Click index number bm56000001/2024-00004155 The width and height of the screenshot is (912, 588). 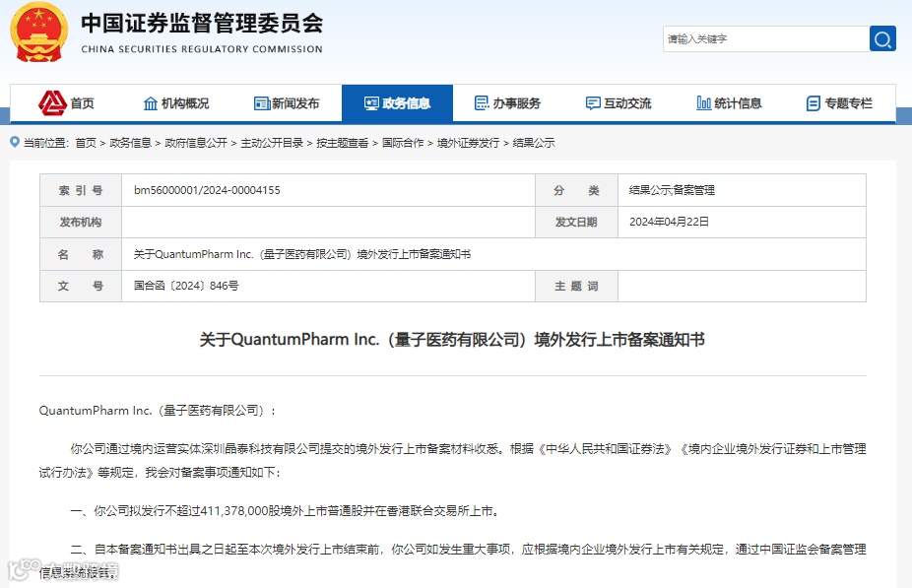coord(207,190)
